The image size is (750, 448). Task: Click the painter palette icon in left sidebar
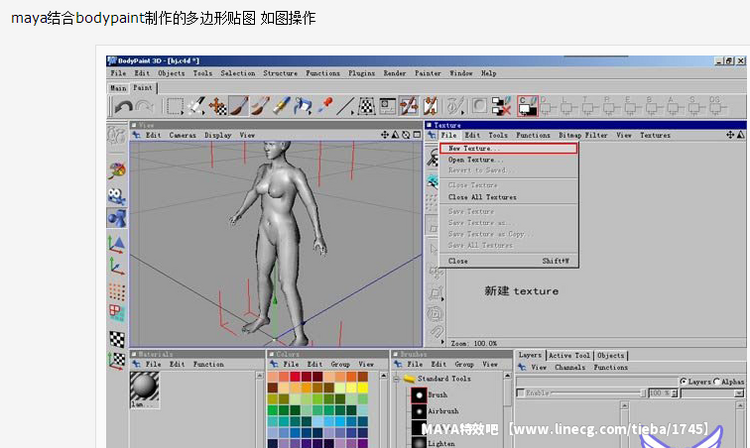[x=117, y=171]
